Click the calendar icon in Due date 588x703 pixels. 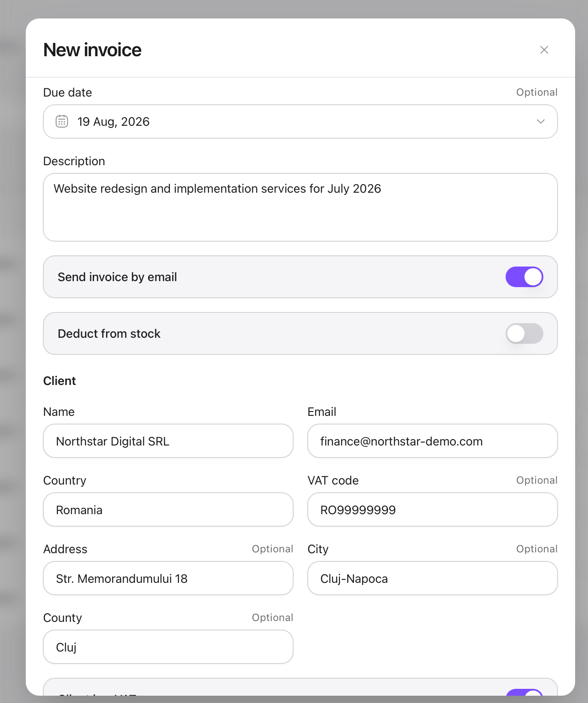click(62, 121)
